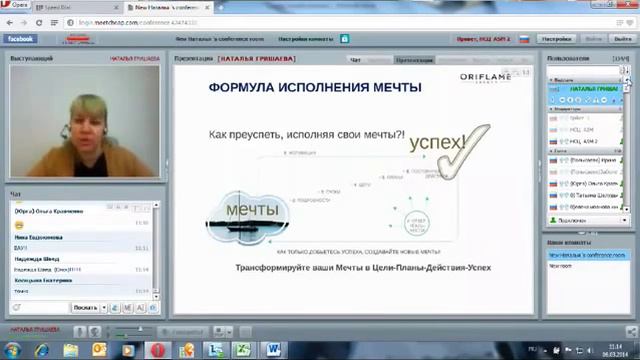Select user НСЦ, АЗМ 2 in list
Viewport: 640px width, 360px height.
pos(584,141)
